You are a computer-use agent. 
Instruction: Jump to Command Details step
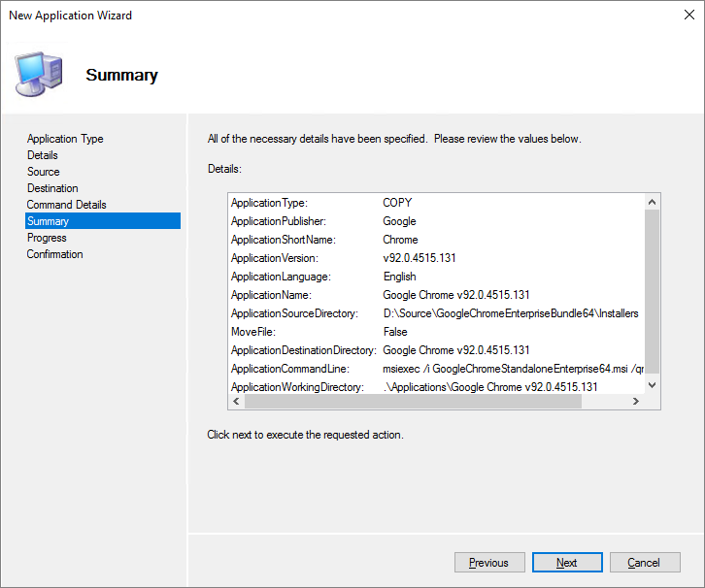(x=67, y=205)
